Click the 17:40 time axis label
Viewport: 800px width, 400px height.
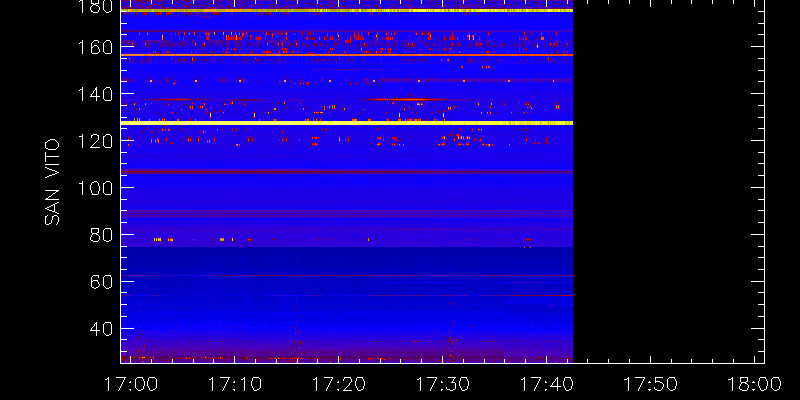coord(546,384)
